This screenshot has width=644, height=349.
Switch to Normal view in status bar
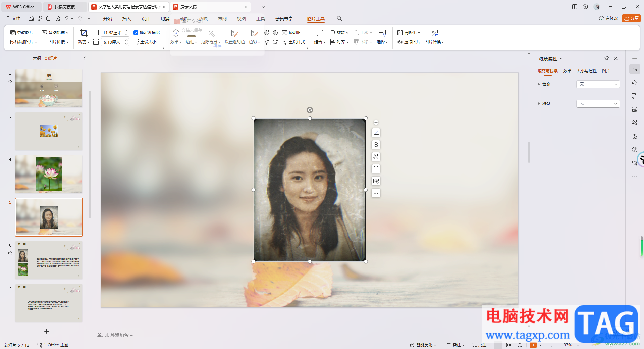click(x=498, y=345)
